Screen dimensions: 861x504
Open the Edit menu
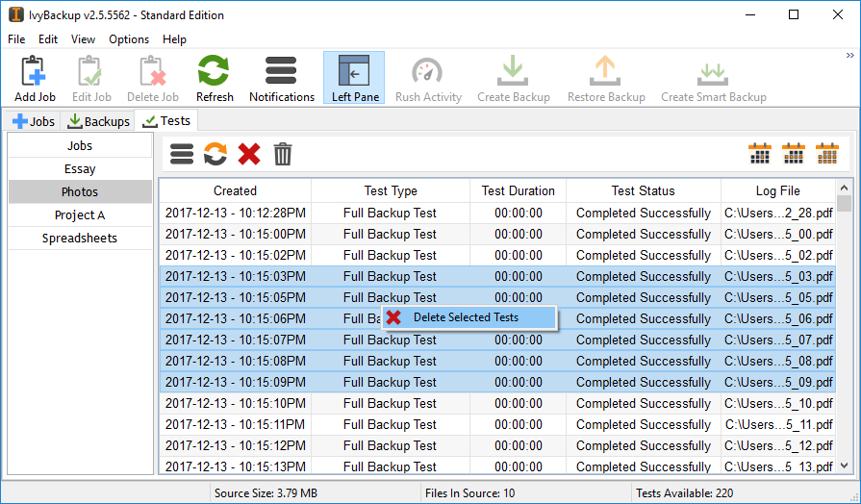click(x=48, y=39)
